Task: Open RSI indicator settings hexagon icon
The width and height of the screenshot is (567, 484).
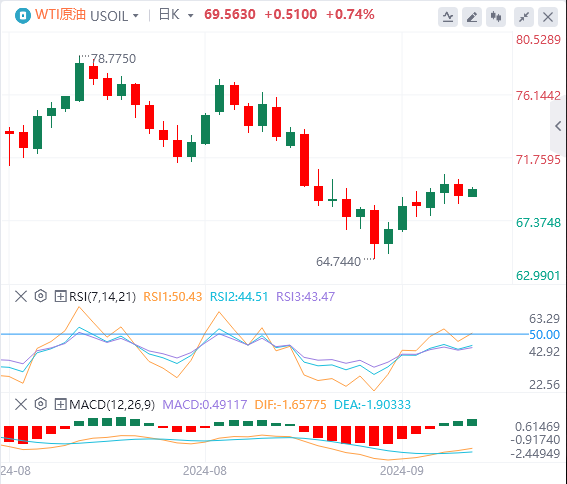Action: point(40,296)
